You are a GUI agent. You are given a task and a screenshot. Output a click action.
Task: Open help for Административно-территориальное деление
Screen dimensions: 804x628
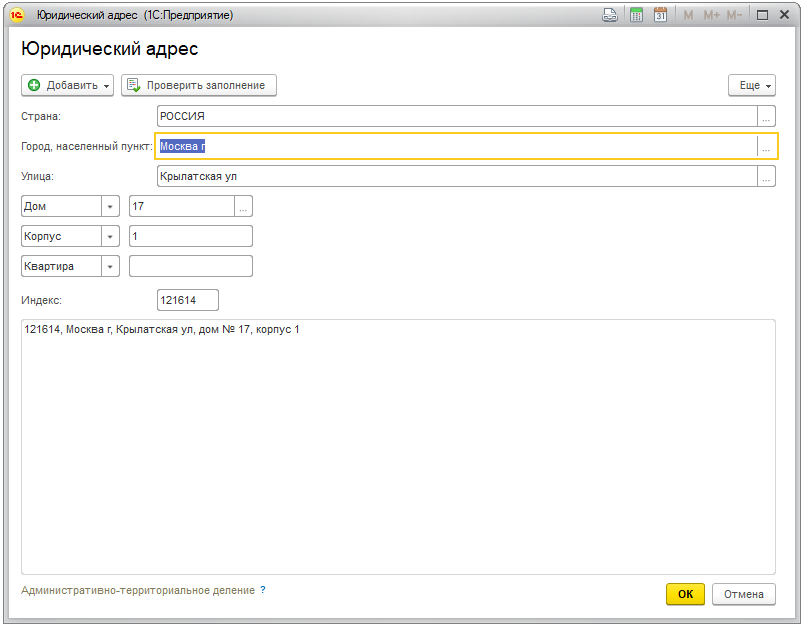pyautogui.click(x=263, y=591)
